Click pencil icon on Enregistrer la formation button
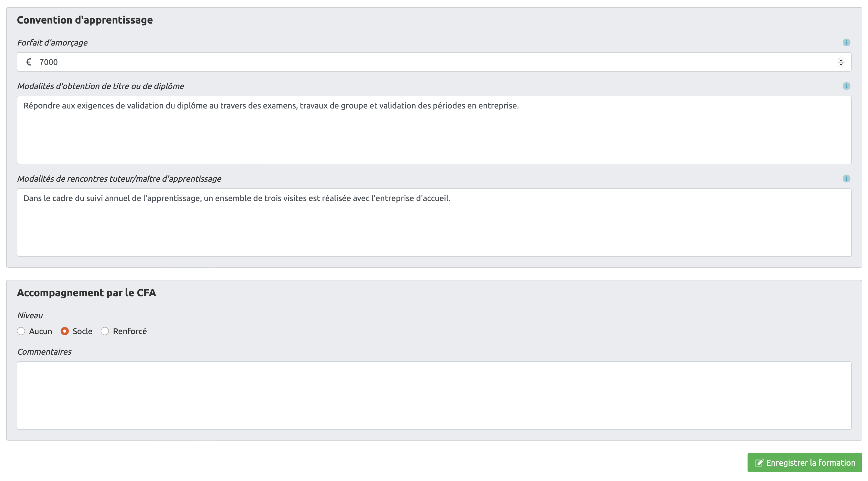Screen dimensions: 868x481 pos(759,463)
